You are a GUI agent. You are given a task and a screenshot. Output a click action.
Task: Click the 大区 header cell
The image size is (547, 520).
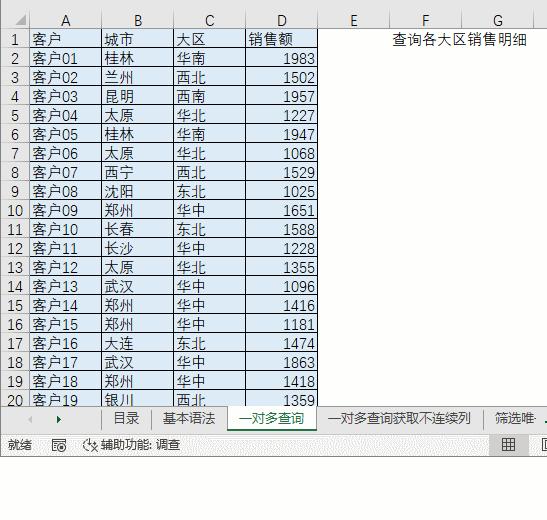210,39
